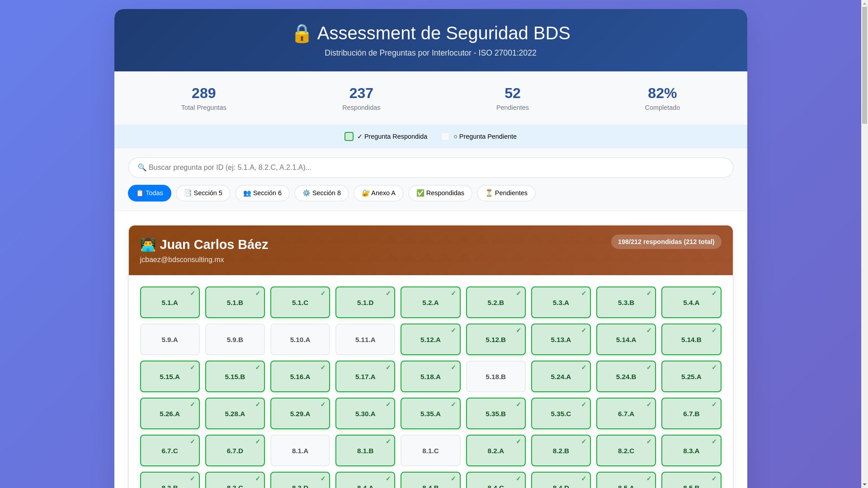
Task: View question 5.28.A
Action: pyautogui.click(x=235, y=413)
